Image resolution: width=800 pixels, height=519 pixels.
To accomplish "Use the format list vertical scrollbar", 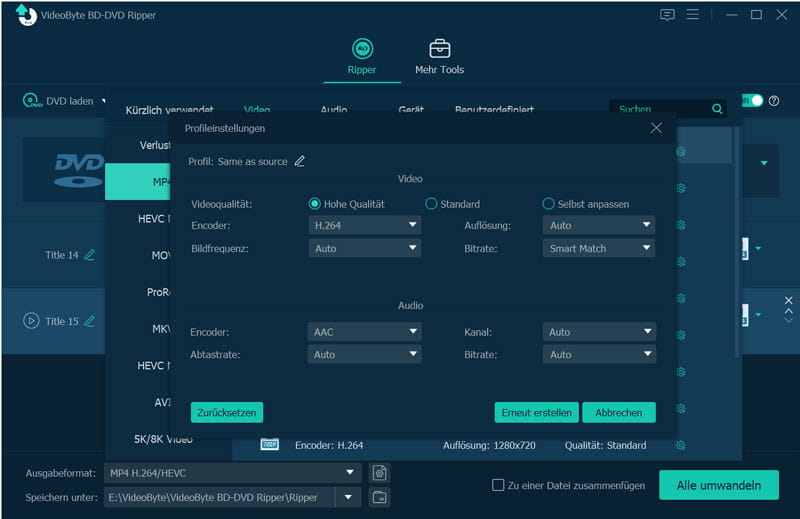I will pos(736,242).
